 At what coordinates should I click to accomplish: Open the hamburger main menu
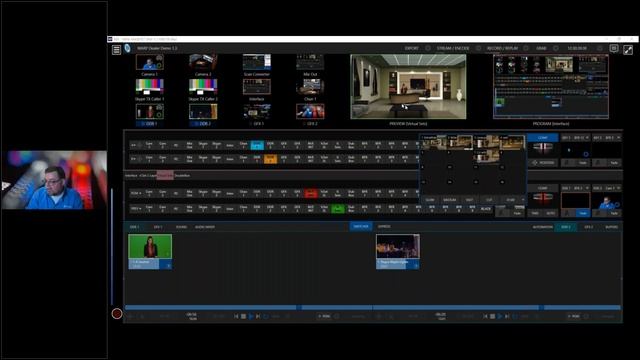coord(116,49)
